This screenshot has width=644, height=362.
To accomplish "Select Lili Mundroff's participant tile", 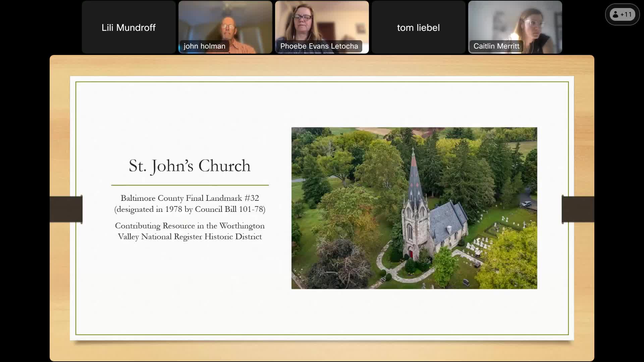I will tap(128, 27).
